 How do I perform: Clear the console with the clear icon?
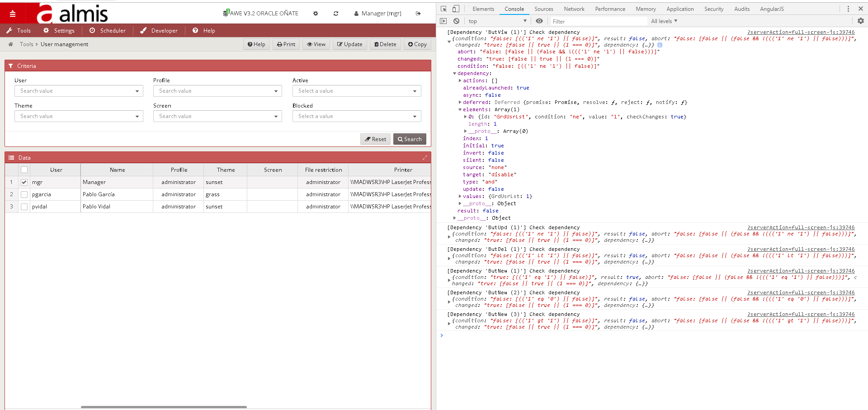456,21
